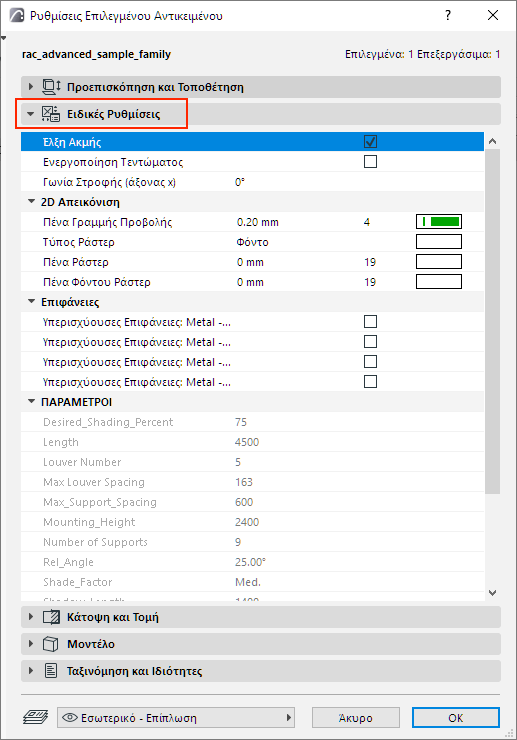Click the rac_advanced_sample_family name
The height and width of the screenshot is (740, 517).
[x=96, y=54]
